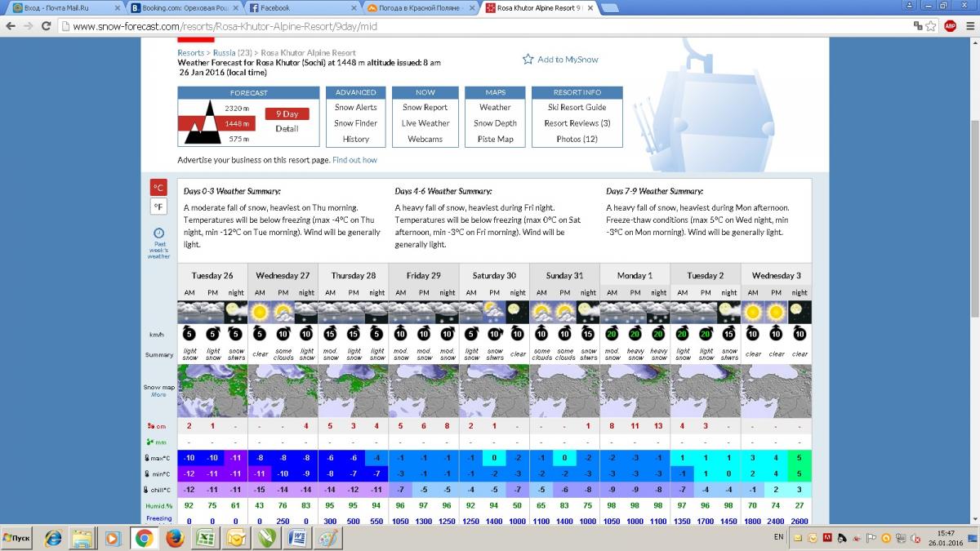Open the History link under Advanced
Viewport: 980px width, 551px height.
point(356,139)
